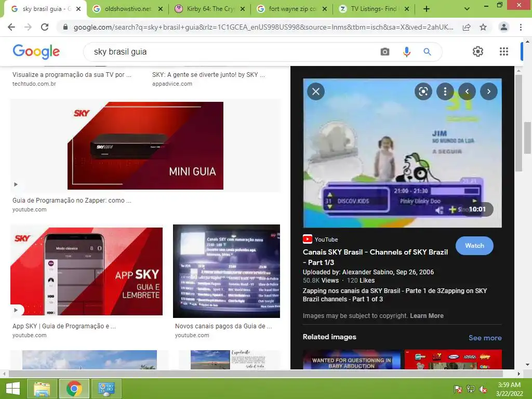The width and height of the screenshot is (532, 399).
Task: Switch to TV Listings tab
Action: coord(374,9)
